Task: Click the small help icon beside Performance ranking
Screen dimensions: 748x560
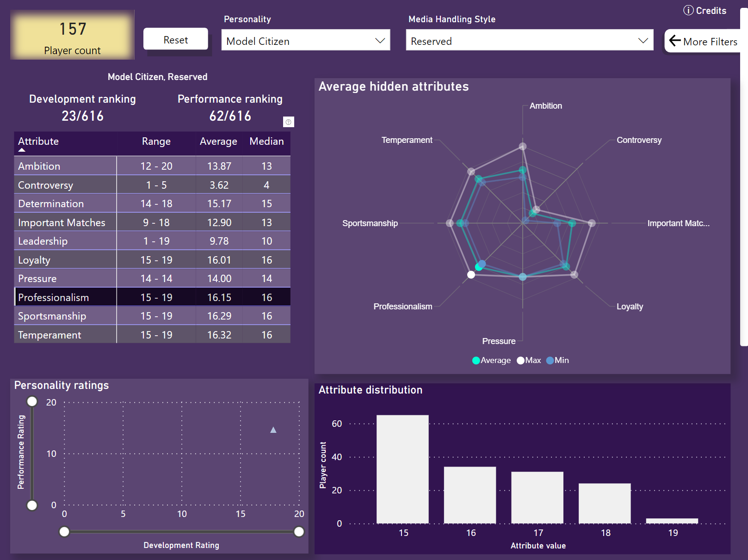Action: [288, 122]
